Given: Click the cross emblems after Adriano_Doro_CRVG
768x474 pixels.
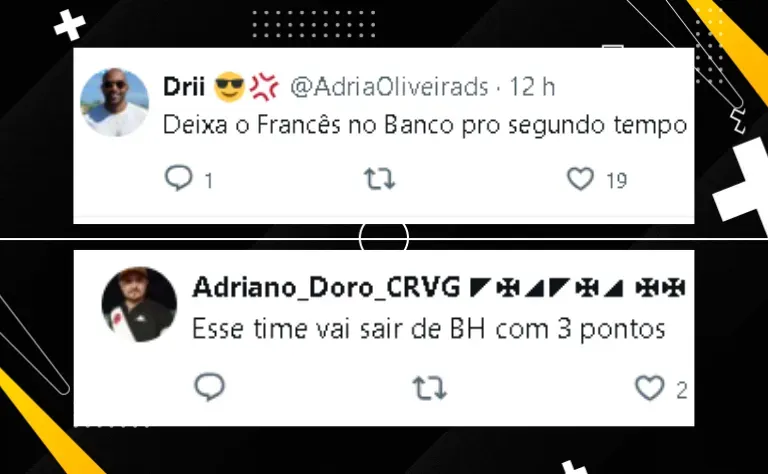Looking at the screenshot, I should click(577, 288).
